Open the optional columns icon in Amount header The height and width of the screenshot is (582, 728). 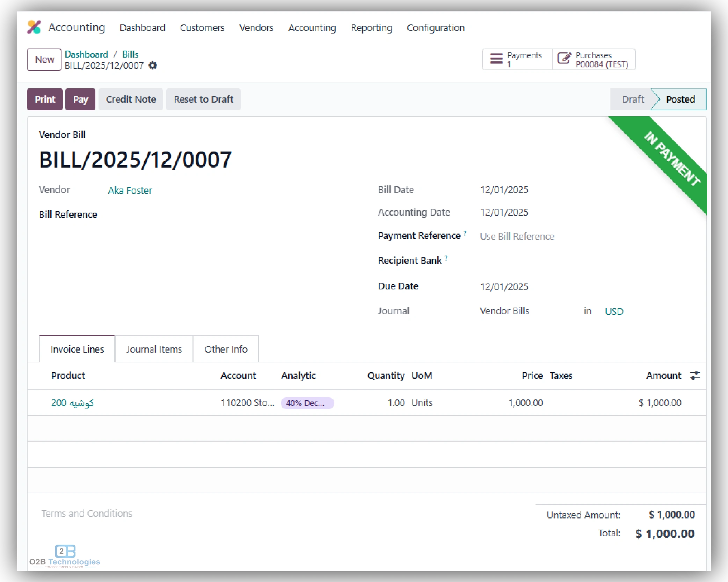(x=695, y=376)
